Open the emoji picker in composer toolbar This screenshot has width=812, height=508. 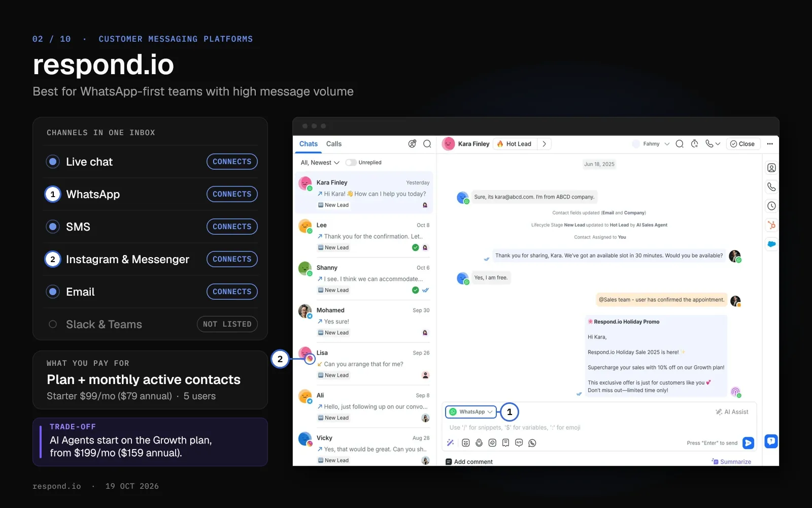(466, 443)
